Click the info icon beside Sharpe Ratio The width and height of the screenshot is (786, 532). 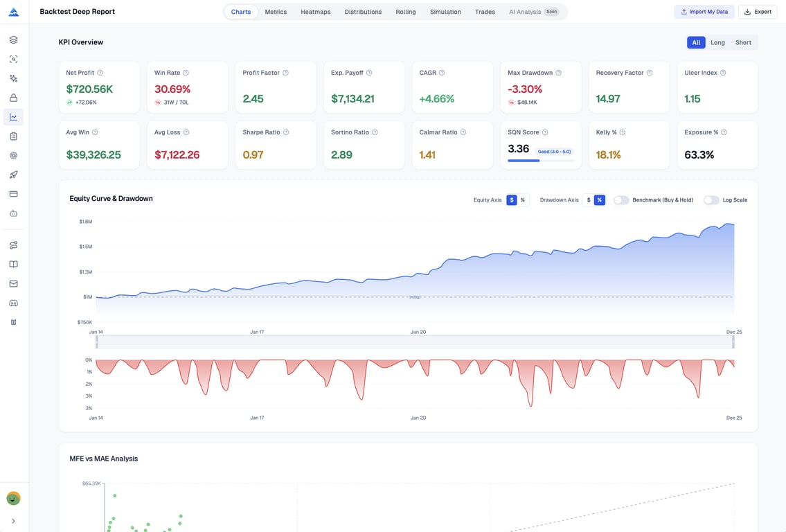(286, 132)
